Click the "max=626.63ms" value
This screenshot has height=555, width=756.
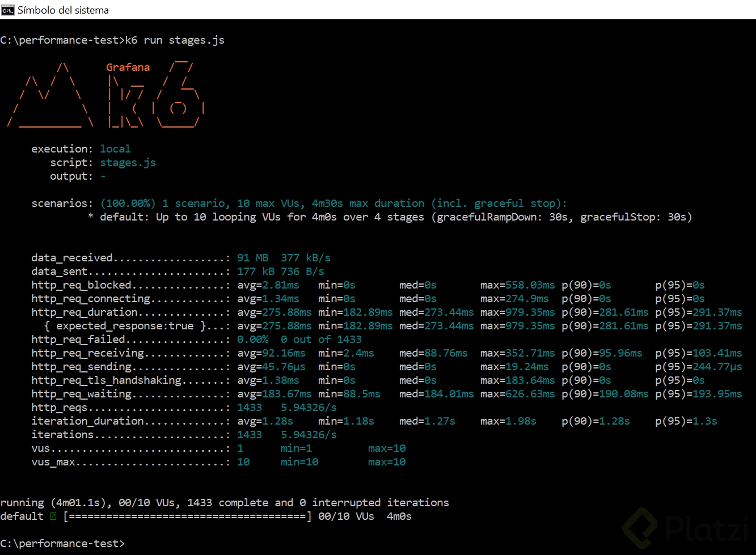pos(518,394)
